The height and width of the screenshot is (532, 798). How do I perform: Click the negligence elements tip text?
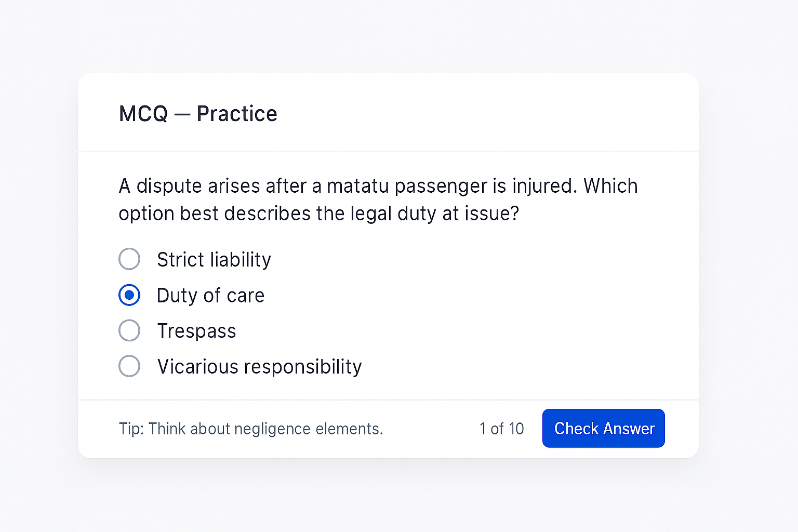251,429
